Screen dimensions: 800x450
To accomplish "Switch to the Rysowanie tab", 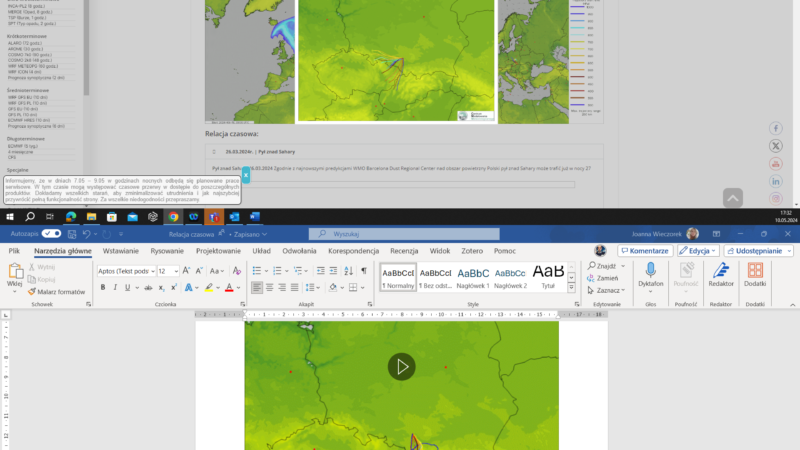I will (x=167, y=251).
